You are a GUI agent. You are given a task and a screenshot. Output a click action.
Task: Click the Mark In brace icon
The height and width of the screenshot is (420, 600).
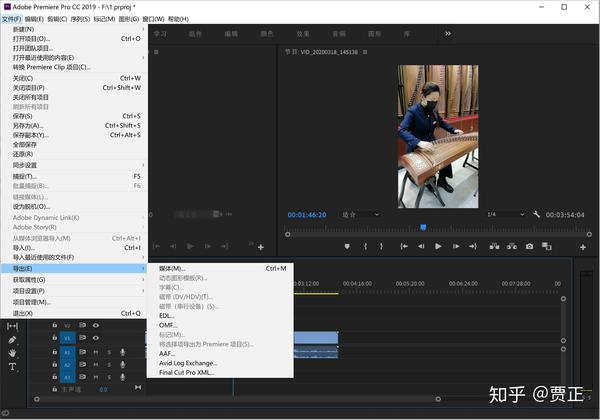365,246
